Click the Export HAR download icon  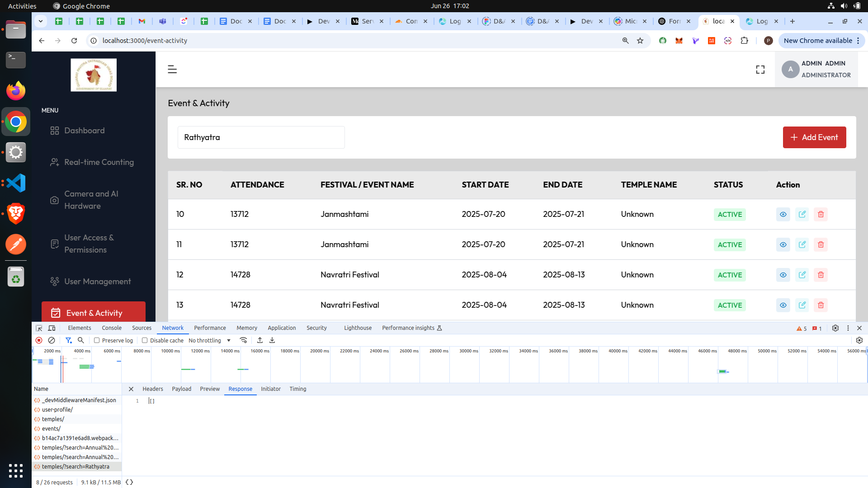click(x=272, y=340)
